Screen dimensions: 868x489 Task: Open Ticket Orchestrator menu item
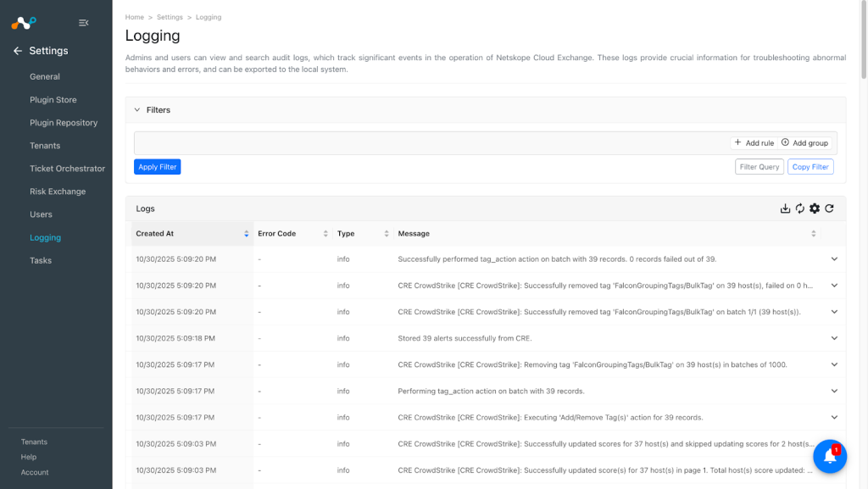pos(68,169)
